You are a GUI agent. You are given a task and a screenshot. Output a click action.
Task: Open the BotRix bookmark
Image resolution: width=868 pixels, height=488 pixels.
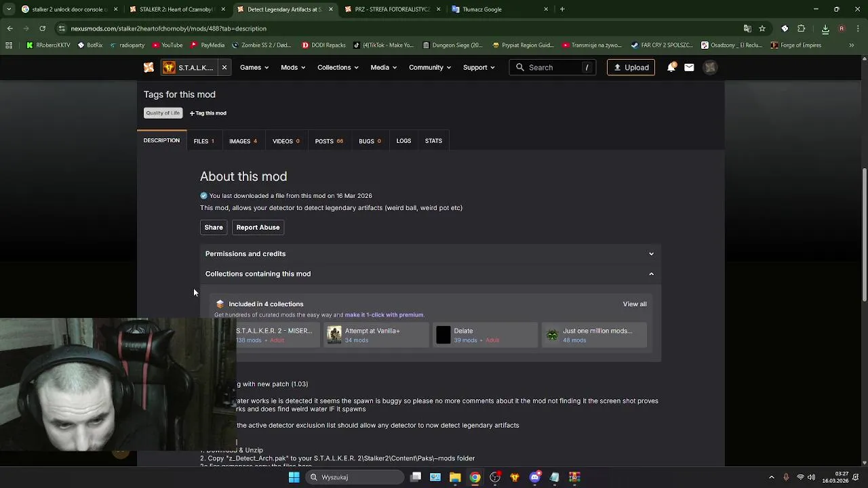(x=90, y=45)
